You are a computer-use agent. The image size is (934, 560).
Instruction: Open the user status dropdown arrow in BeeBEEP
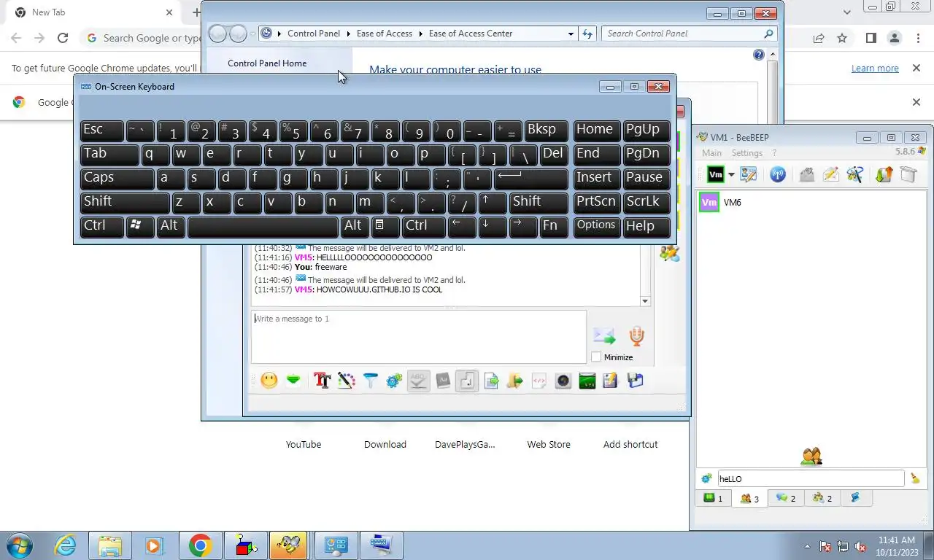pos(731,175)
